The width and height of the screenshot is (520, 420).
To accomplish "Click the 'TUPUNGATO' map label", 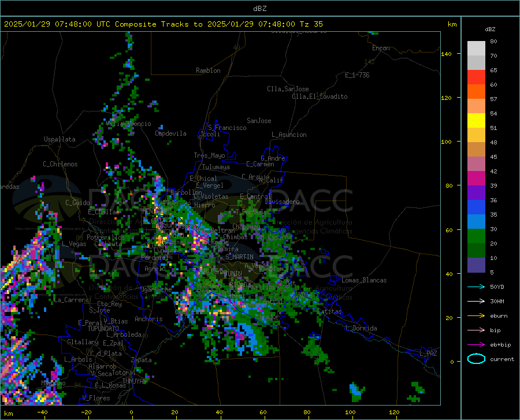I will [103, 329].
